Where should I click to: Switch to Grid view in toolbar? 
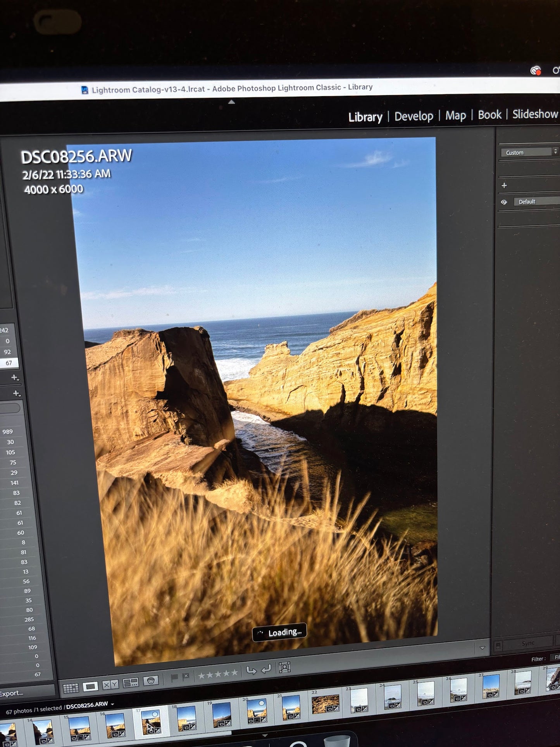71,688
